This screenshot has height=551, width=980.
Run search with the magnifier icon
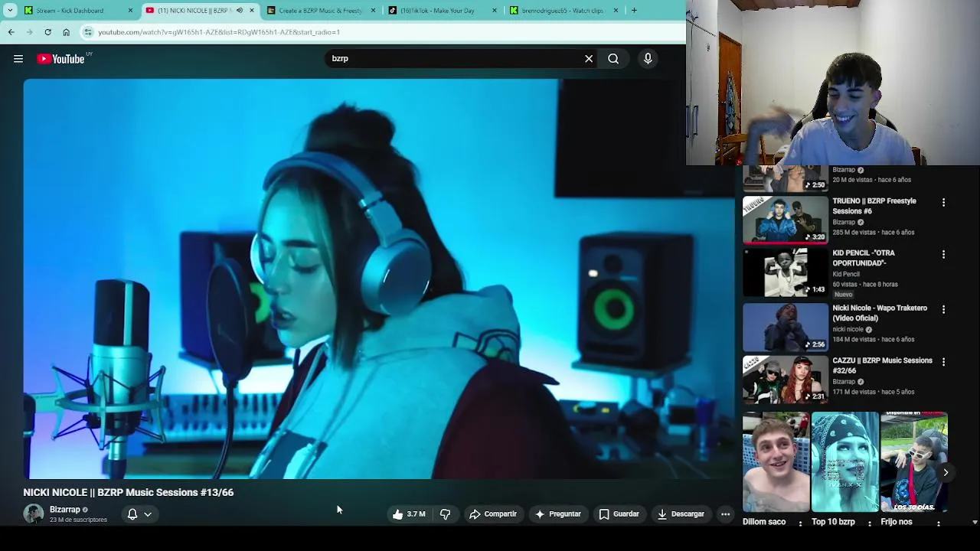[x=613, y=59]
